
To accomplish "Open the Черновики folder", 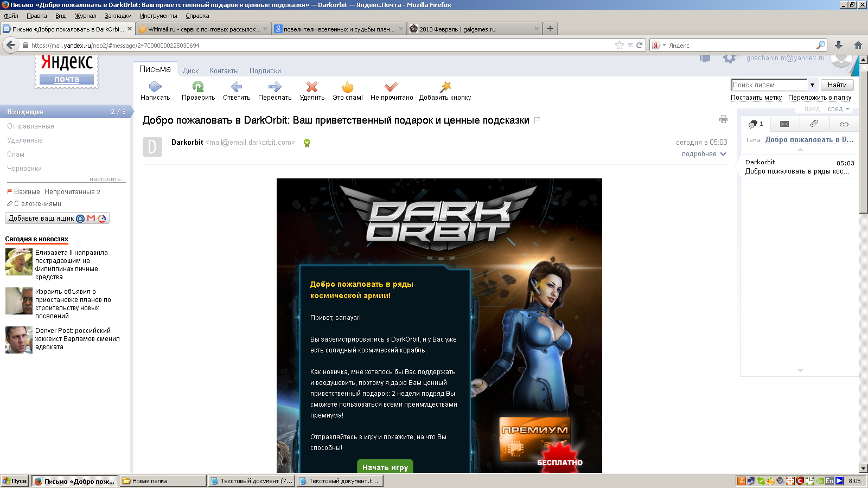I will tap(24, 169).
